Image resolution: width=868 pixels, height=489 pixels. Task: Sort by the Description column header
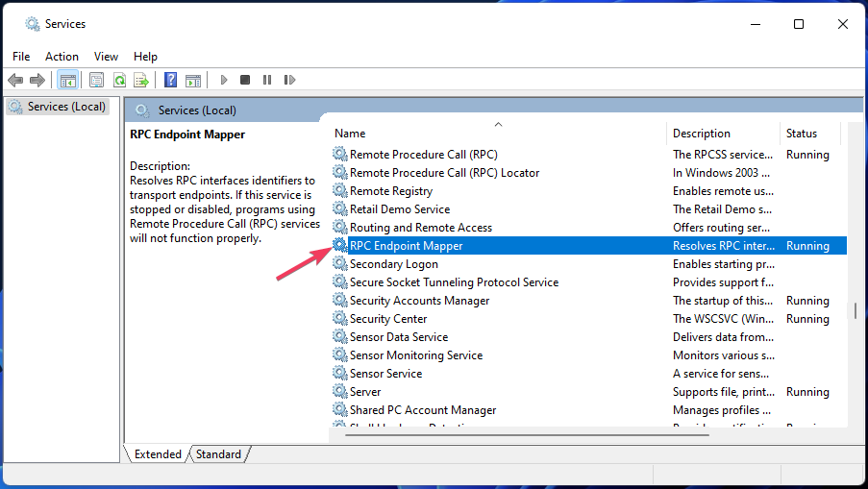[702, 134]
